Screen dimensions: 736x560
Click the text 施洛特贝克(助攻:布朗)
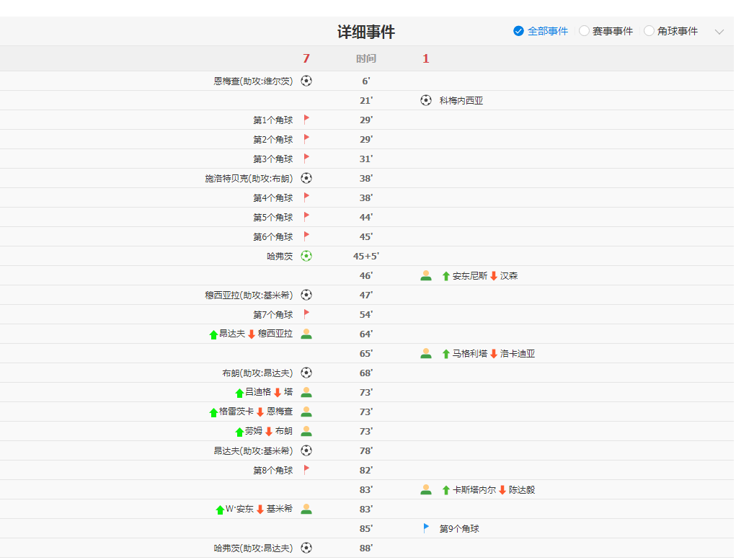click(249, 178)
